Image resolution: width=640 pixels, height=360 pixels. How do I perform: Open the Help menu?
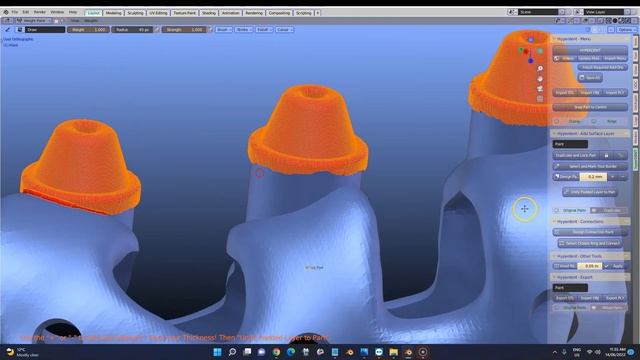pyautogui.click(x=73, y=12)
